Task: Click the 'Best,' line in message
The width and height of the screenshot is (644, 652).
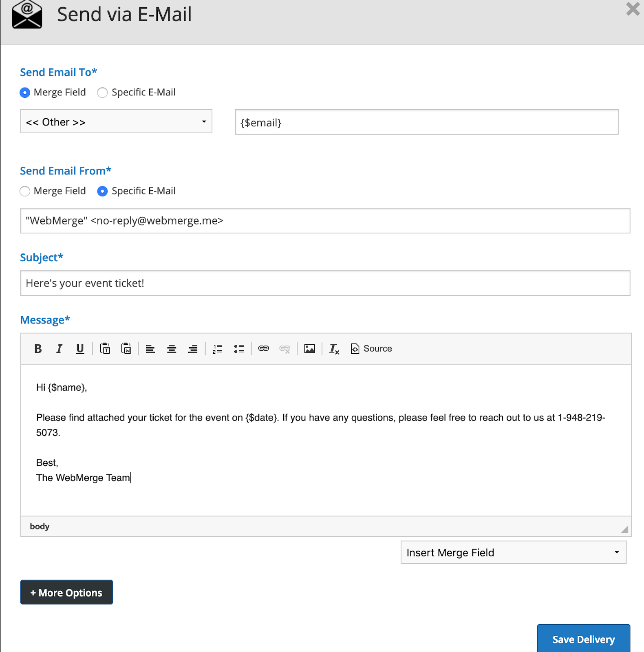Action: (47, 463)
